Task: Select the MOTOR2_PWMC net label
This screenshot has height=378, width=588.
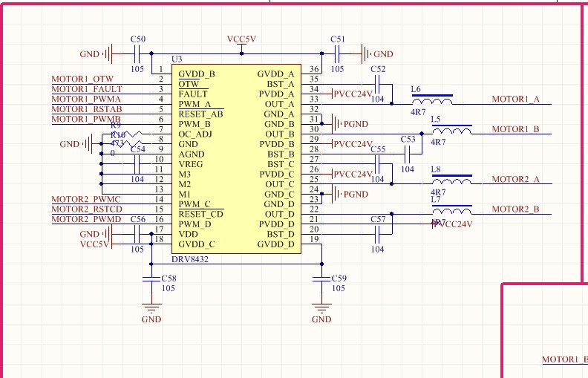Action: 86,199
